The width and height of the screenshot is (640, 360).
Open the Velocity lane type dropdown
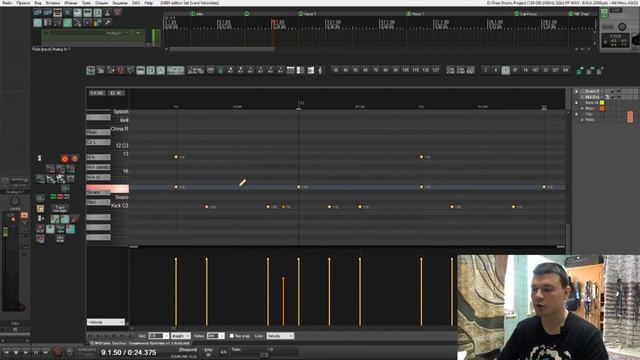(x=106, y=322)
